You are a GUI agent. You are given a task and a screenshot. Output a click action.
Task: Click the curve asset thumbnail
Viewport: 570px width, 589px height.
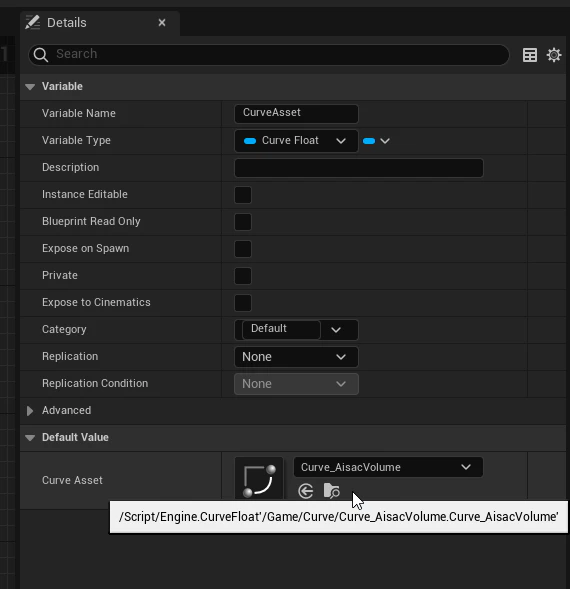pos(259,479)
